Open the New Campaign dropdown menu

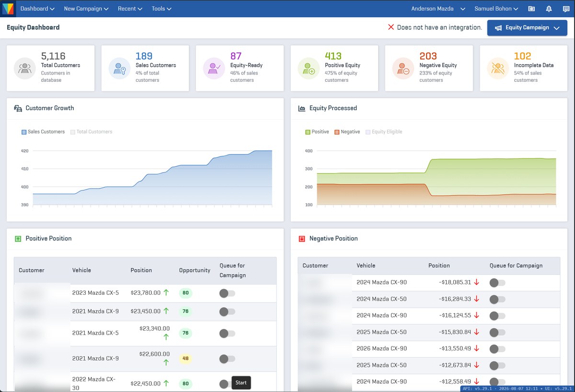pyautogui.click(x=86, y=9)
